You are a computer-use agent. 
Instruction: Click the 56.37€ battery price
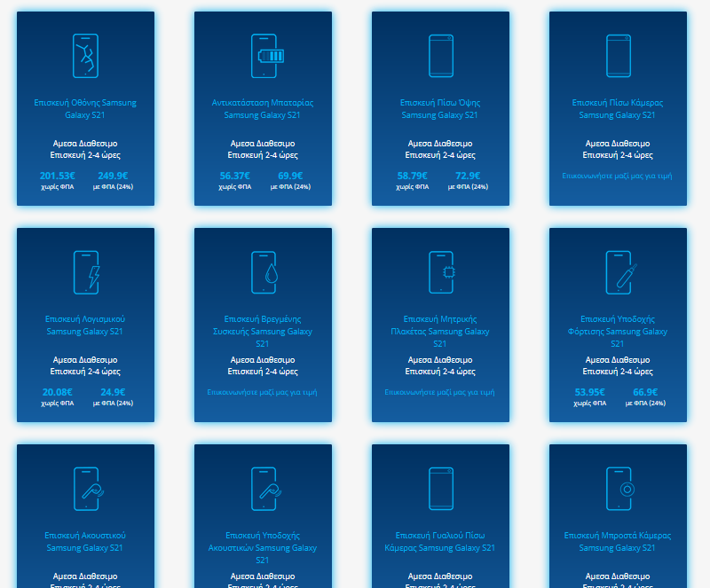coord(235,176)
